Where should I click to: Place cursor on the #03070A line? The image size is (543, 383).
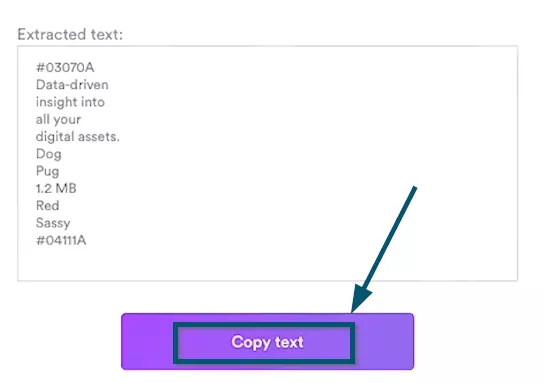[65, 67]
